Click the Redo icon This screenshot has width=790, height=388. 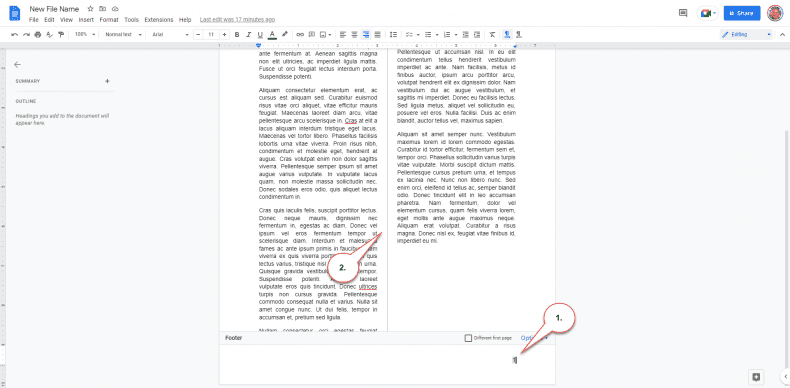pos(26,35)
